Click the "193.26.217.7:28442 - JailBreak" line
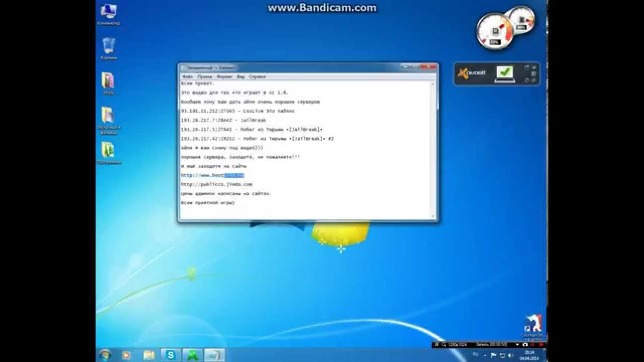 click(x=223, y=120)
